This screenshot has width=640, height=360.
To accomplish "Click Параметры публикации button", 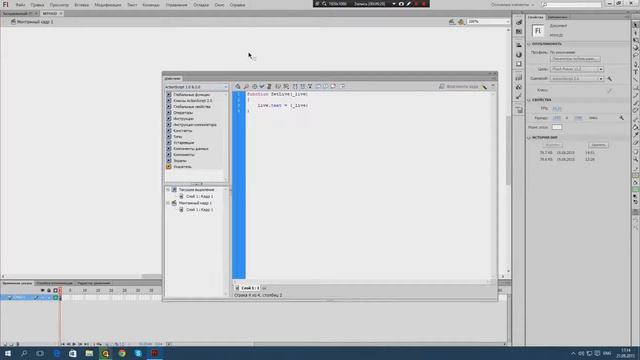I will pos(575,59).
